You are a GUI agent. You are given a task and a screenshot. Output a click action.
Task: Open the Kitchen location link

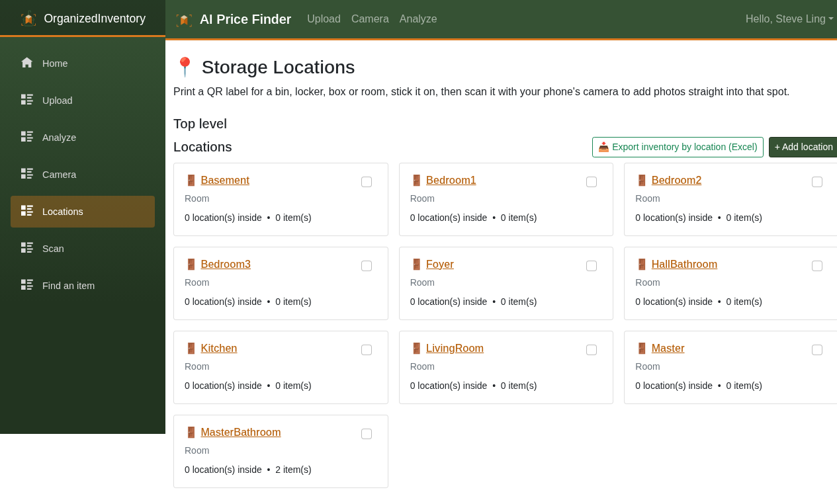point(219,349)
